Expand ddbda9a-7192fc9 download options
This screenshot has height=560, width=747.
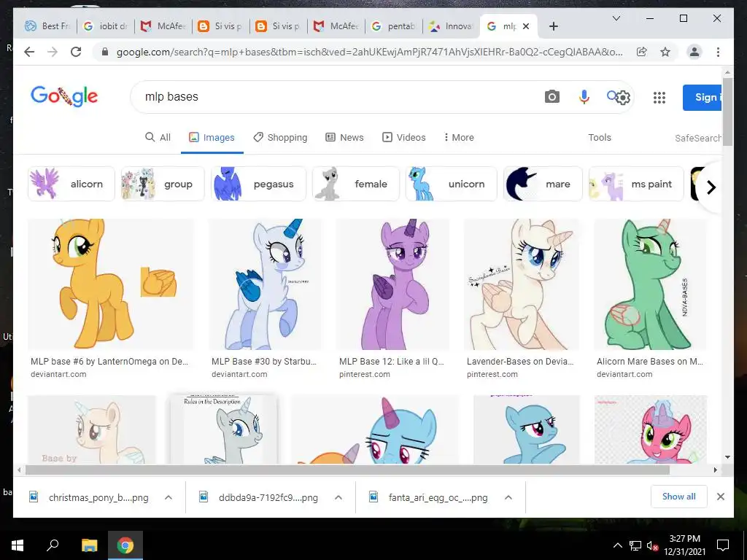click(338, 497)
